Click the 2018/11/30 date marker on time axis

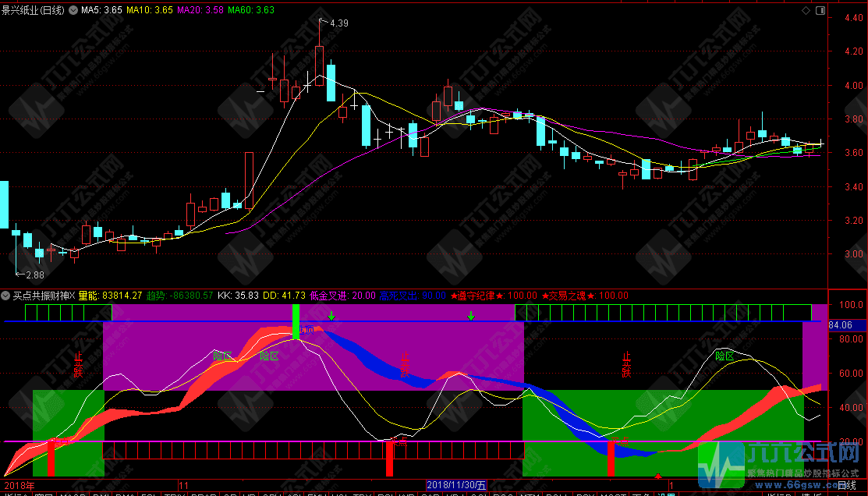coord(455,484)
